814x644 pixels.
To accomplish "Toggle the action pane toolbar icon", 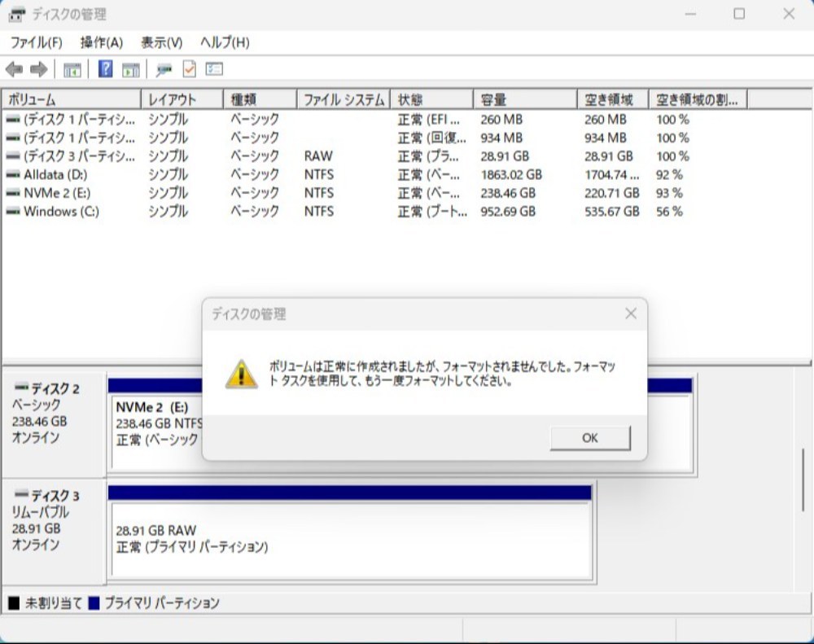I will (x=131, y=69).
